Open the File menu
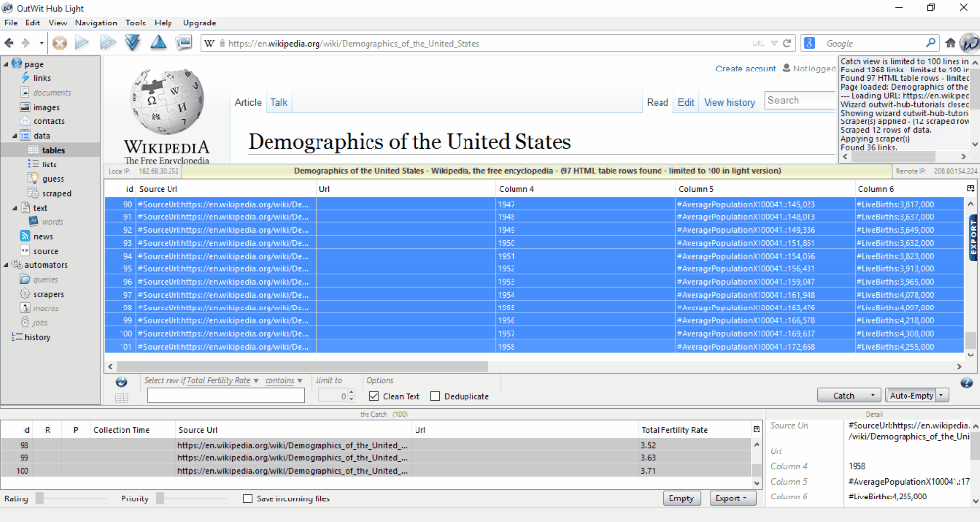The height and width of the screenshot is (522, 980). pos(11,23)
